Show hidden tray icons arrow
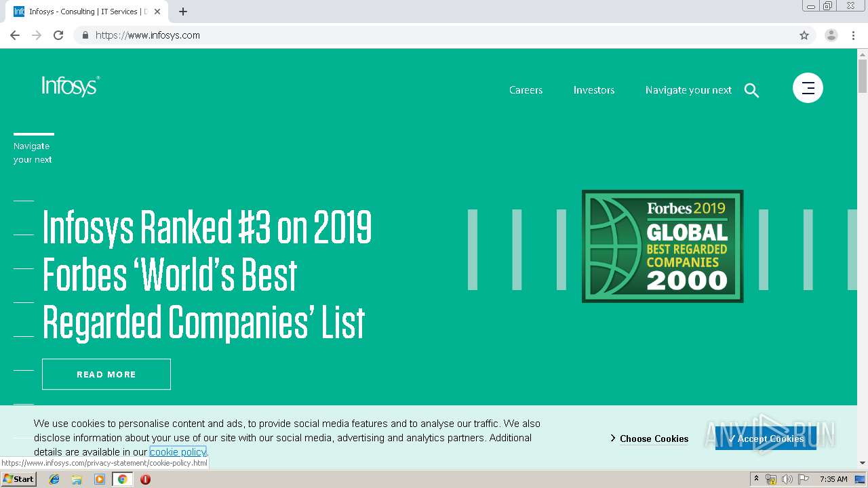This screenshot has height=488, width=868. (756, 479)
